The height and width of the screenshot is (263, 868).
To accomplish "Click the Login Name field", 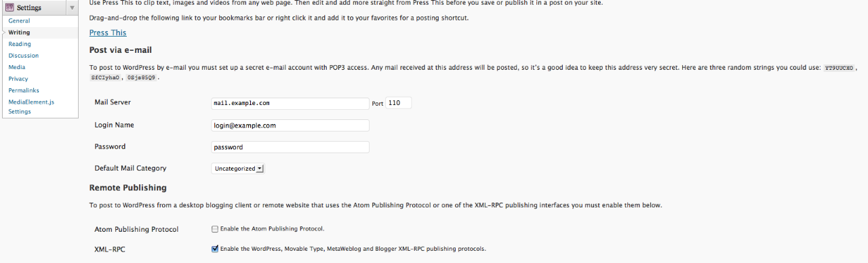I will [290, 125].
